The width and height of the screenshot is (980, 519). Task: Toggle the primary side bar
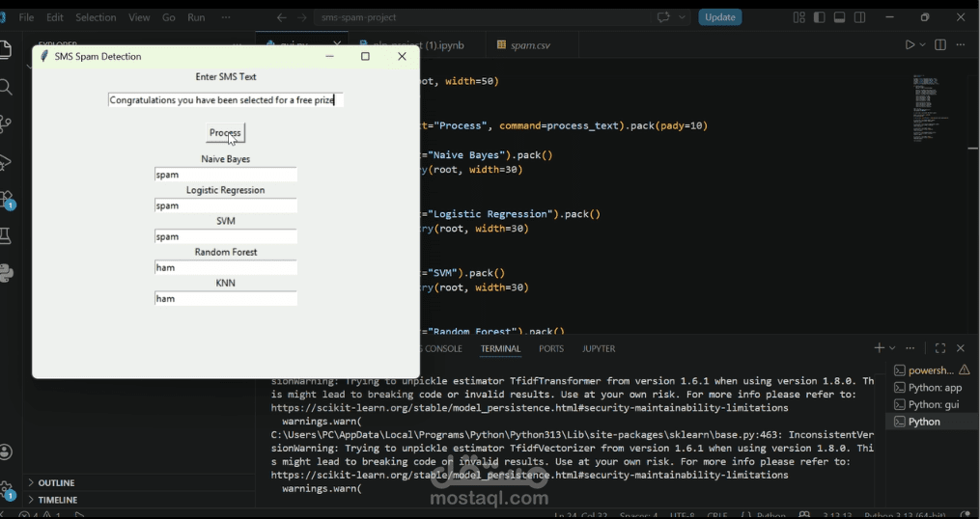pos(820,17)
